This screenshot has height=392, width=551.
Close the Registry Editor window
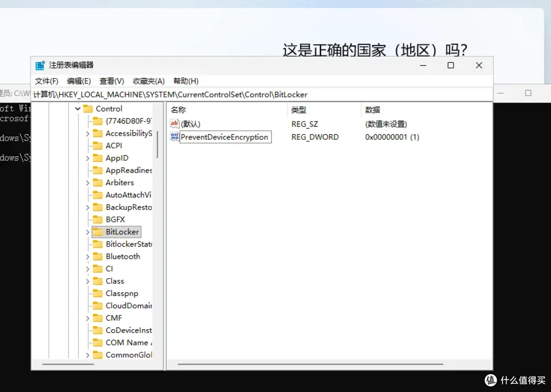pos(479,65)
